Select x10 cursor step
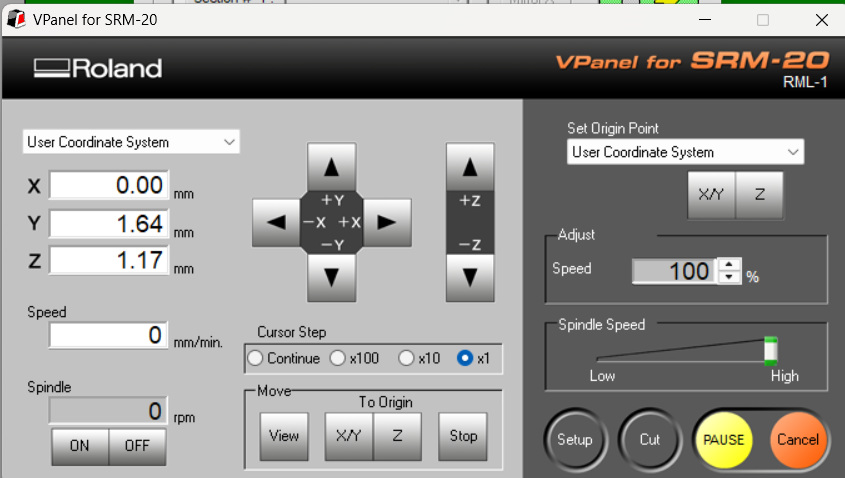This screenshot has width=845, height=478. (x=419, y=358)
